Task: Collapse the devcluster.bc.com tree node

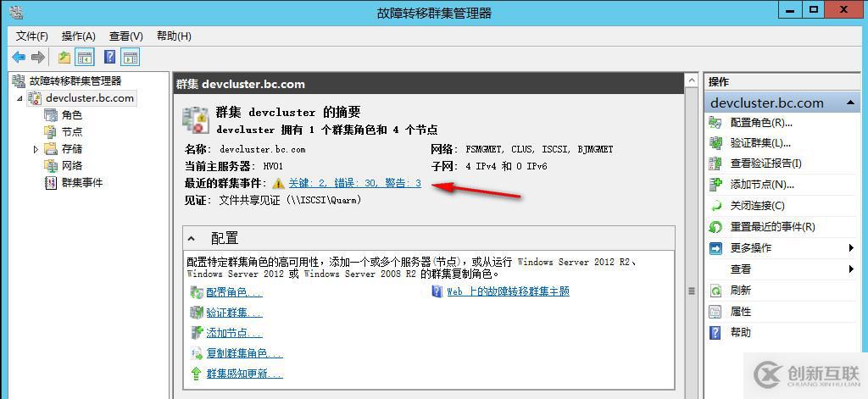Action: coord(20,98)
